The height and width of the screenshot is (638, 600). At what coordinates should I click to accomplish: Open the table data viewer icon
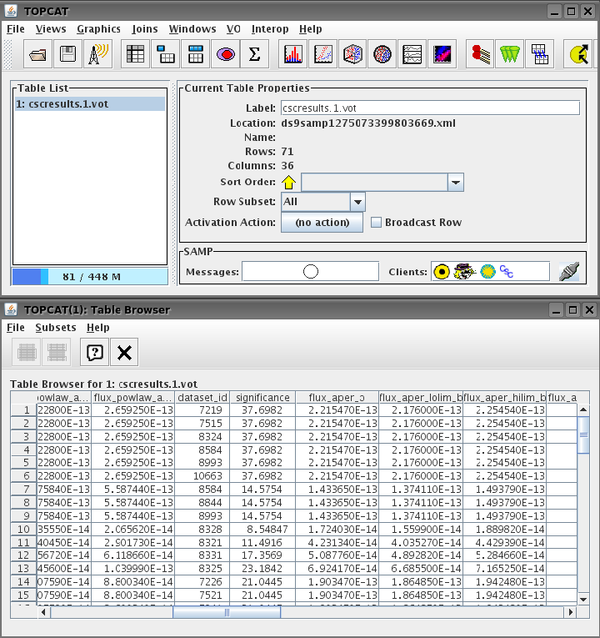135,54
